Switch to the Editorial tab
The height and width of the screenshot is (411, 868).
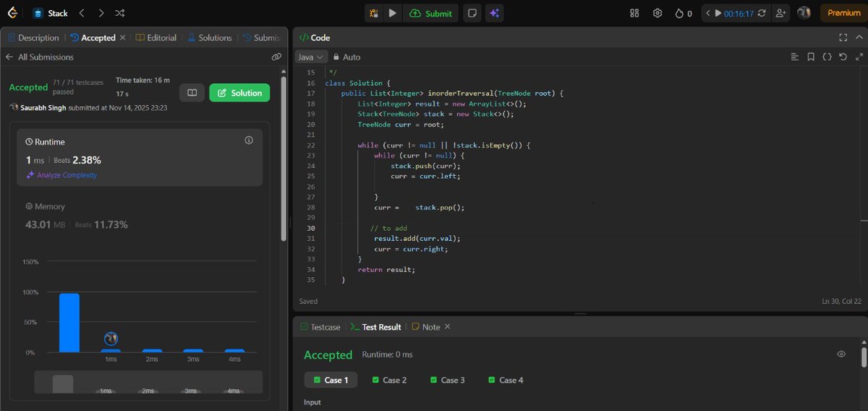156,38
